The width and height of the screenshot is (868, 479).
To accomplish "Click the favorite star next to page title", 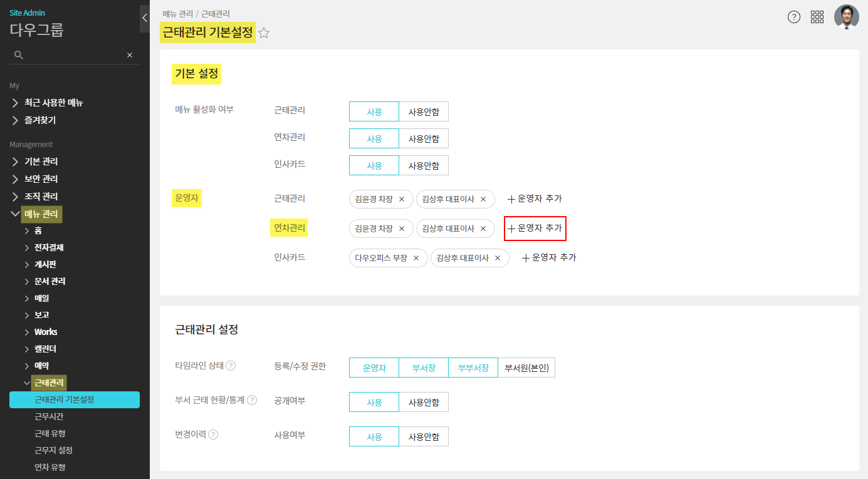I will click(x=264, y=33).
